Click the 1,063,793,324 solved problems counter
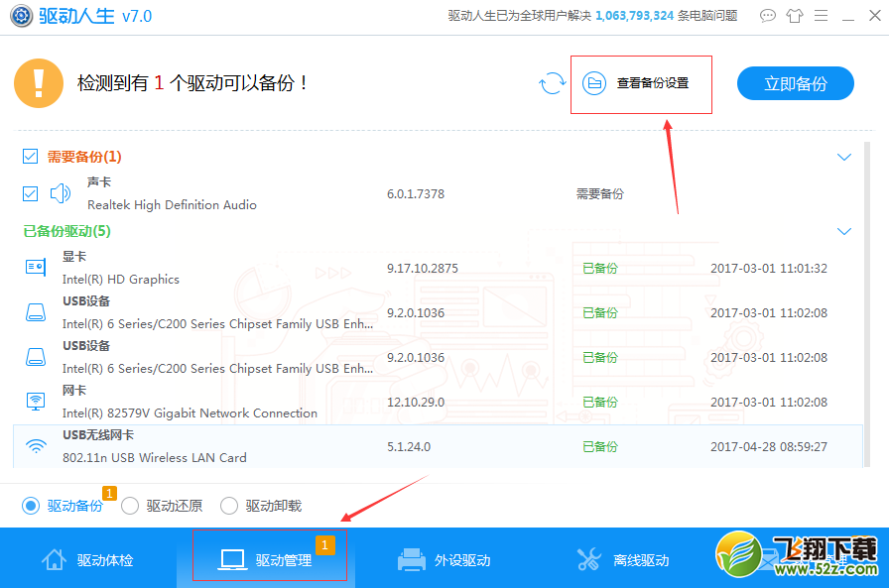This screenshot has height=588, width=889. [x=634, y=16]
